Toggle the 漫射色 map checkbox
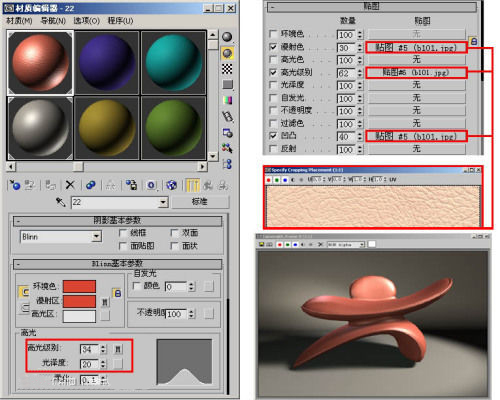Image resolution: width=500 pixels, height=400 pixels. click(273, 47)
